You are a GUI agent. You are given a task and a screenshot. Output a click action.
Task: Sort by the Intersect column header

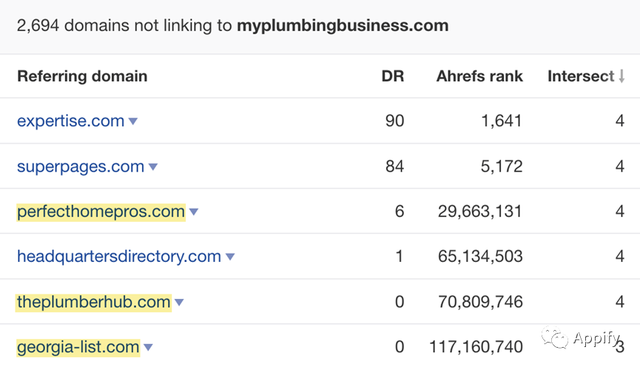(580, 76)
